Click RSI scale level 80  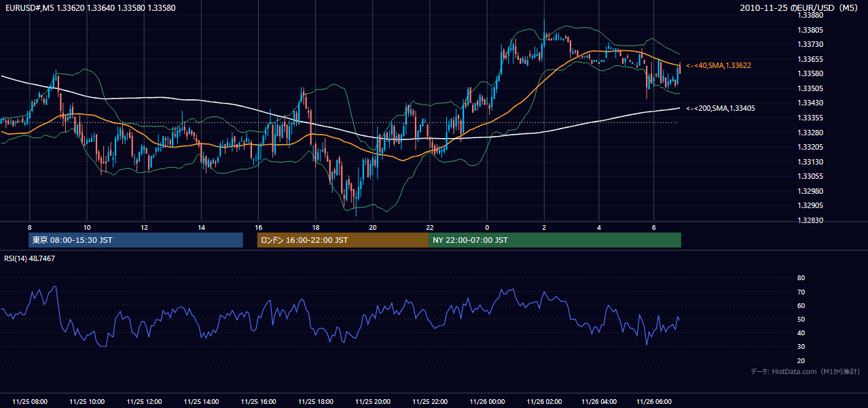(801, 278)
